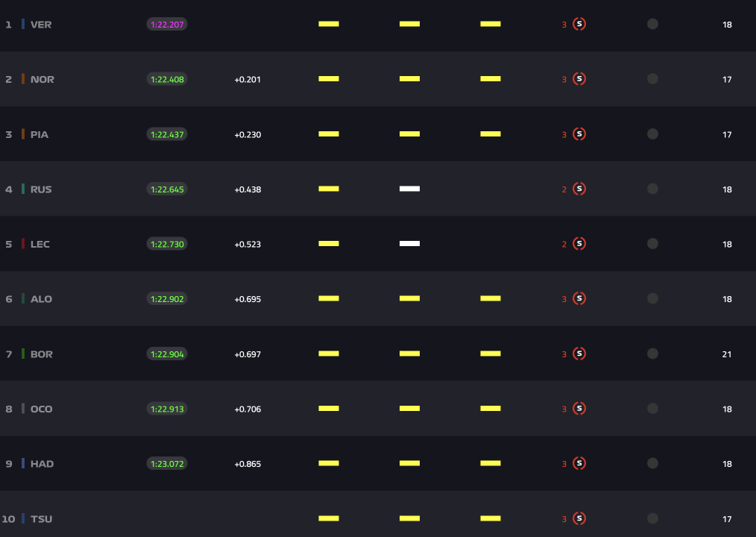Click the soft tyre icon in BOR row
The height and width of the screenshot is (537, 756).
coord(579,354)
